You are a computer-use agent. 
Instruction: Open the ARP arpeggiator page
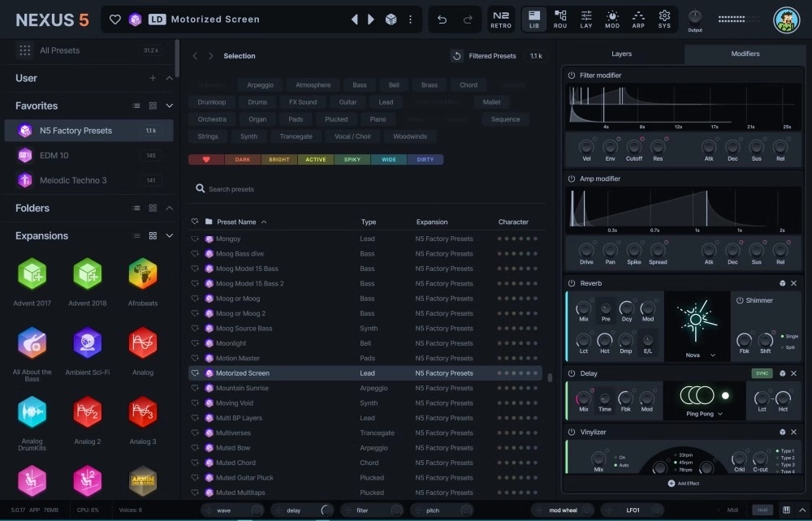click(x=638, y=19)
